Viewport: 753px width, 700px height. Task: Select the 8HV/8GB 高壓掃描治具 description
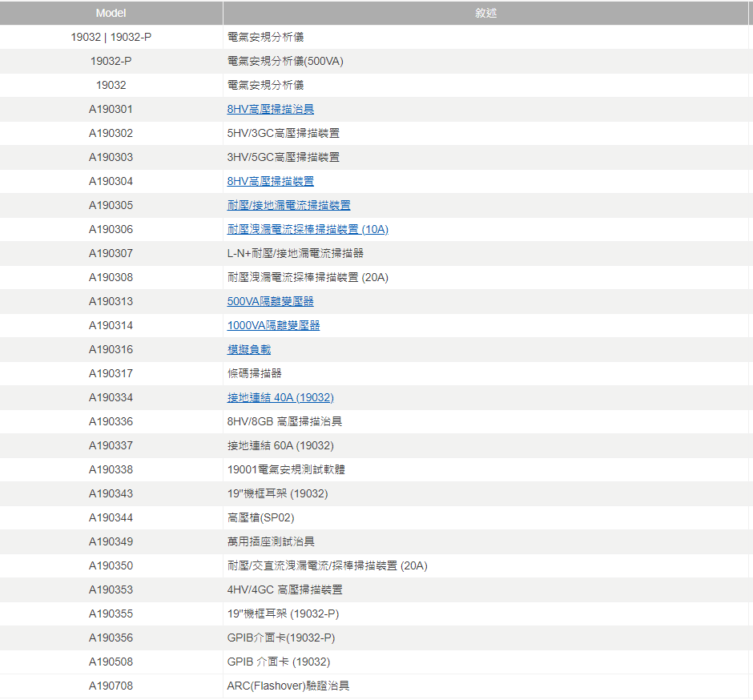point(284,421)
